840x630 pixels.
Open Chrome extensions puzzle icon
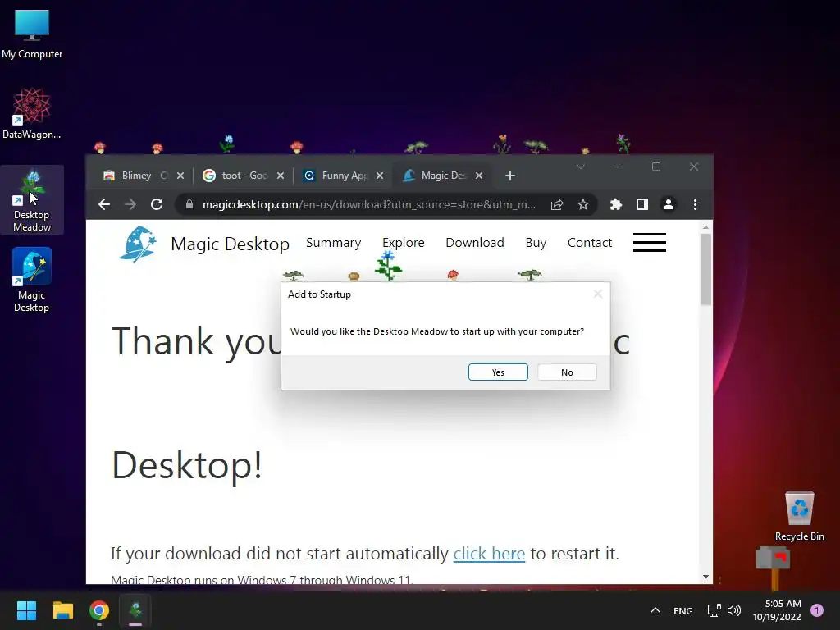coord(616,204)
